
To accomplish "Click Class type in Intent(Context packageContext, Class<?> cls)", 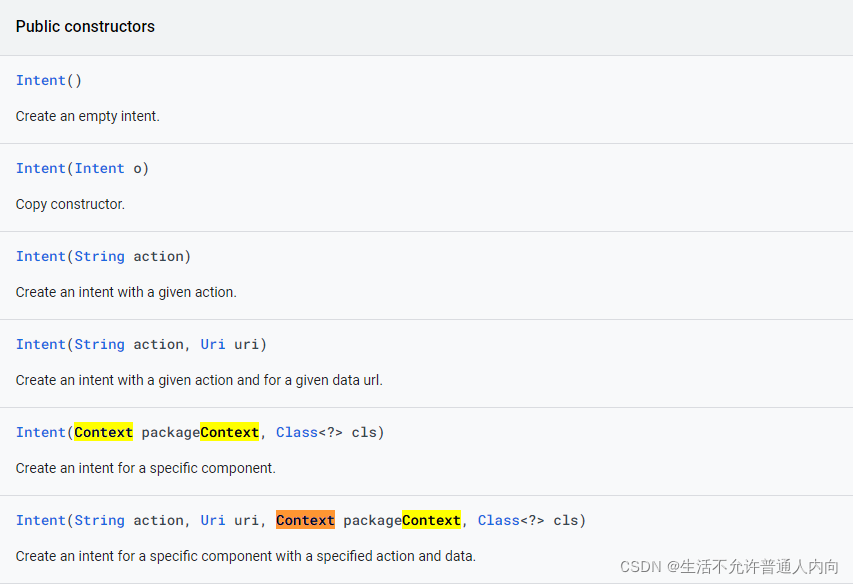I will pos(296,433).
